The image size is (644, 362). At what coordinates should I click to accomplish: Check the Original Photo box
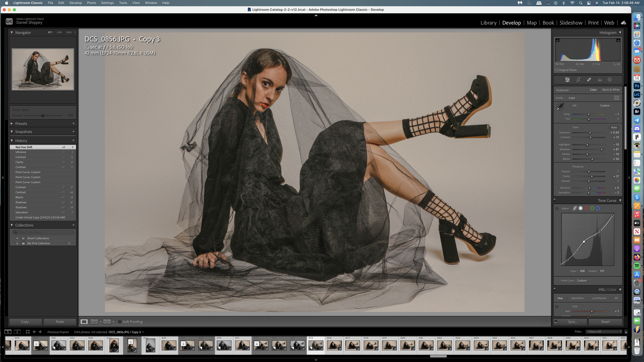pyautogui.click(x=556, y=70)
